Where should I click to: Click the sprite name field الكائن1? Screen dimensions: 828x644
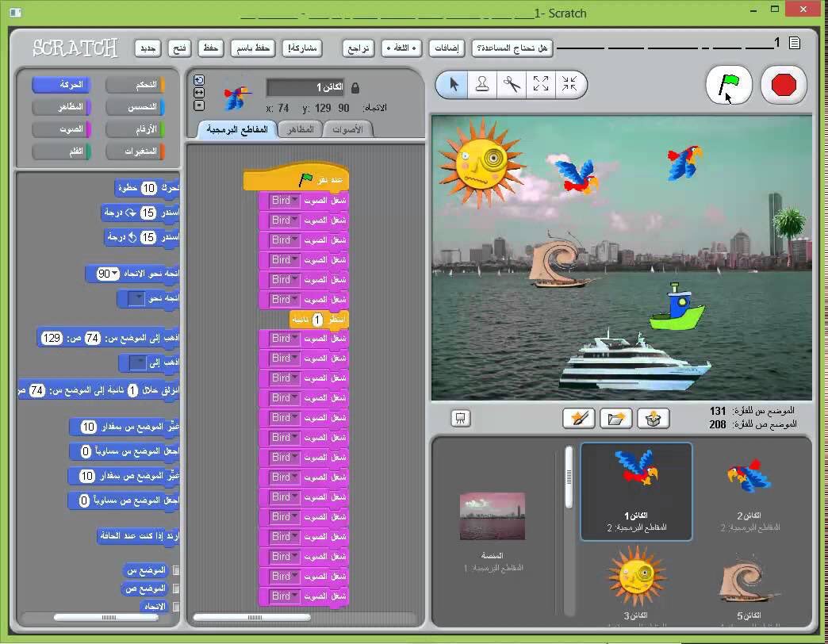307,87
